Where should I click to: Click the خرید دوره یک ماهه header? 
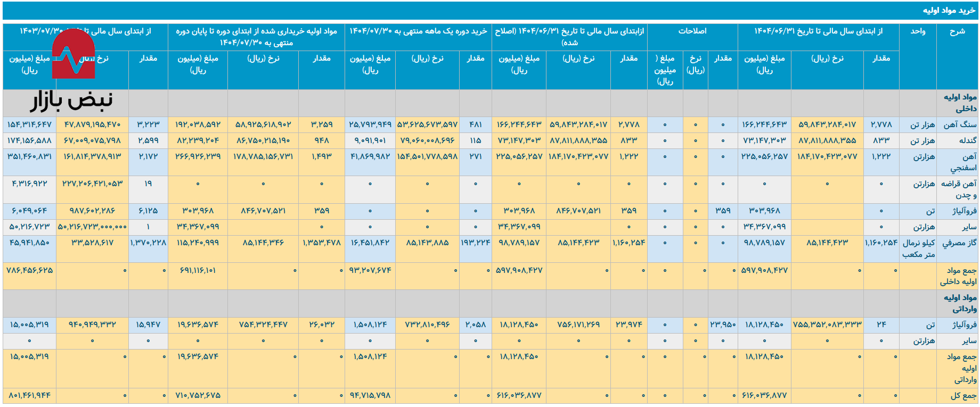pos(418,31)
